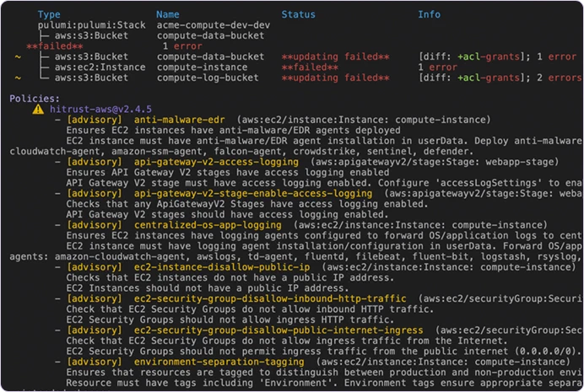Click **updating failed** status for compute-log-bucket

coord(335,78)
